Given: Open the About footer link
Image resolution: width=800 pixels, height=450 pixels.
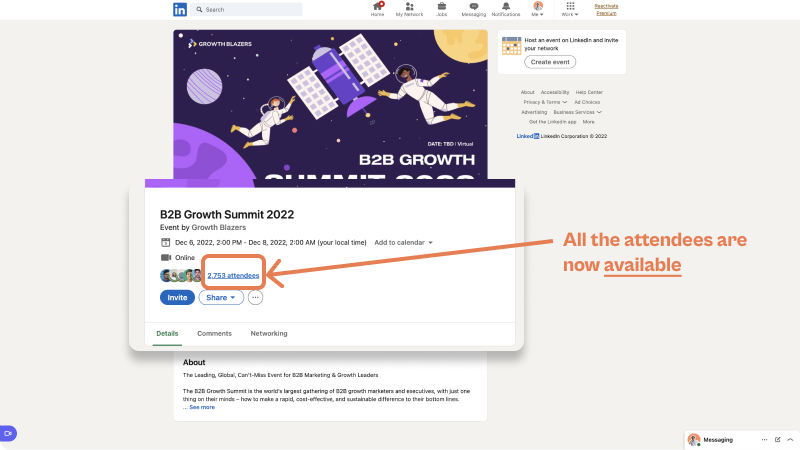Looking at the screenshot, I should 528,92.
